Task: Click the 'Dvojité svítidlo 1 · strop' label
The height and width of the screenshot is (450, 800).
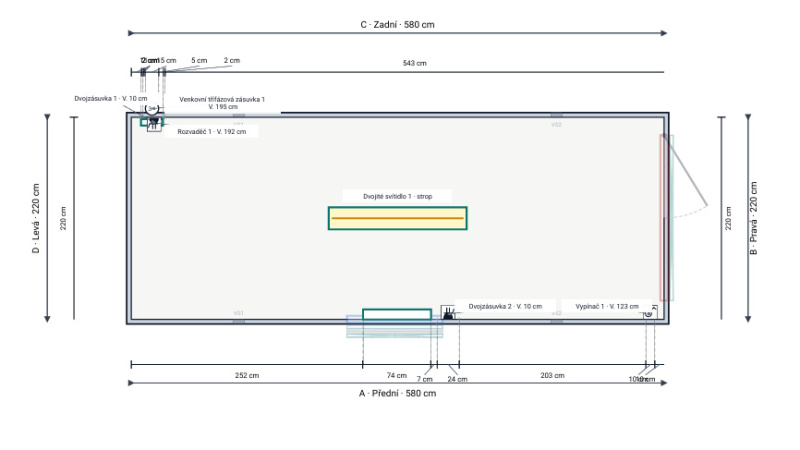Action: tap(397, 196)
